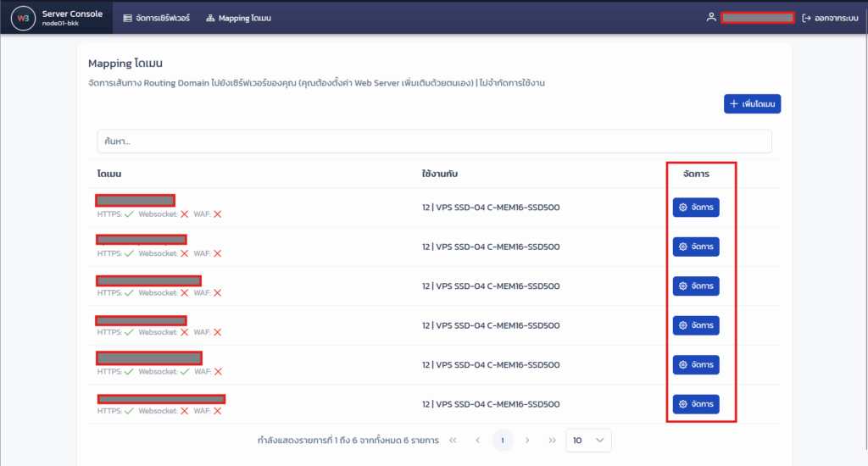Click จัดการ gear button for first domain
Screen dimensions: 868x466
(696, 208)
